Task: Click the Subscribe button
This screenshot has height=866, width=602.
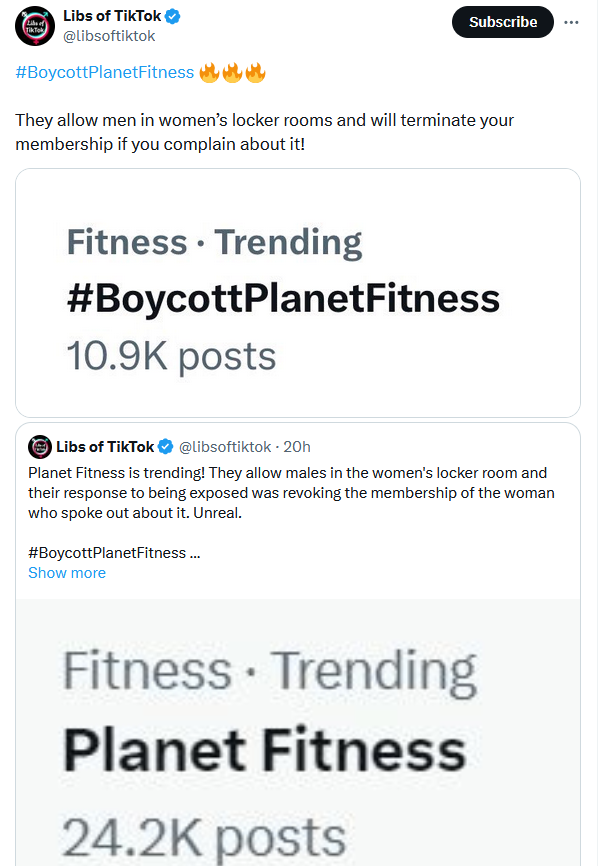Action: click(503, 22)
